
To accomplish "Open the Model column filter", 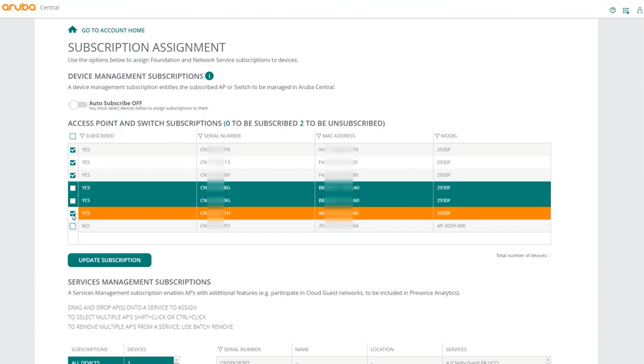I will click(x=437, y=136).
